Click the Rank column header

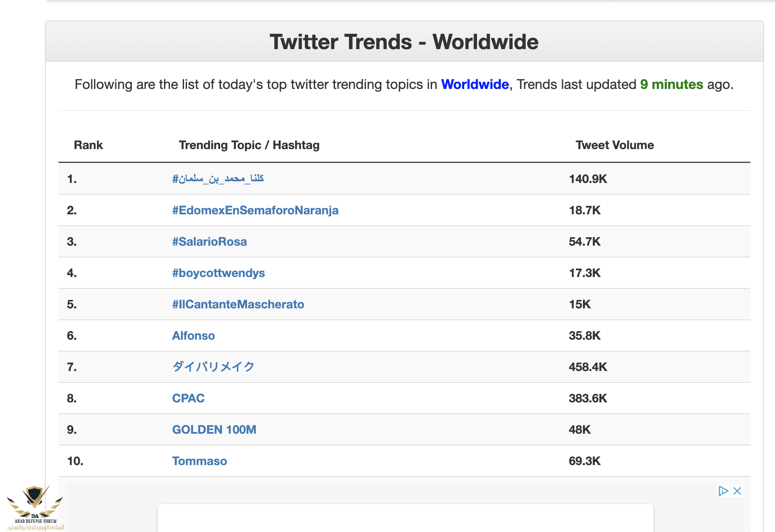pos(88,145)
